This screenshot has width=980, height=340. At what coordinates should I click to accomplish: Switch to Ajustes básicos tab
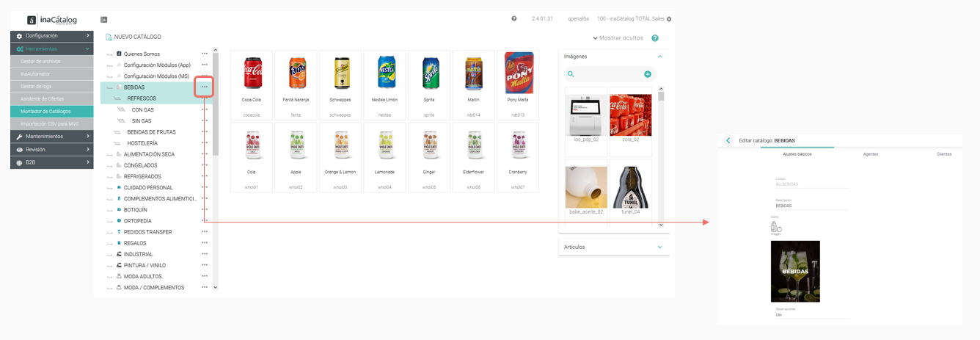pyautogui.click(x=797, y=154)
